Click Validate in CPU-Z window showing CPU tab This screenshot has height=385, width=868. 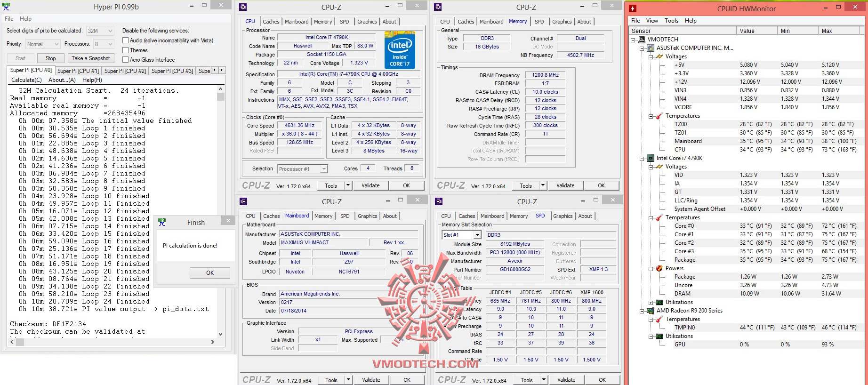point(370,185)
